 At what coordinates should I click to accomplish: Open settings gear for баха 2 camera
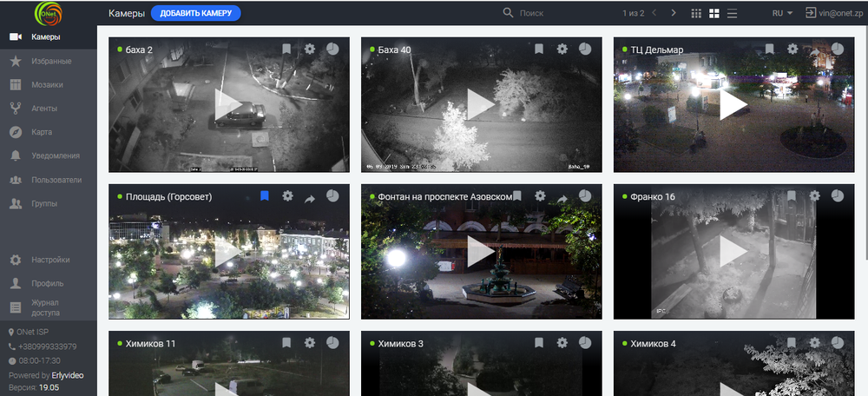point(310,49)
